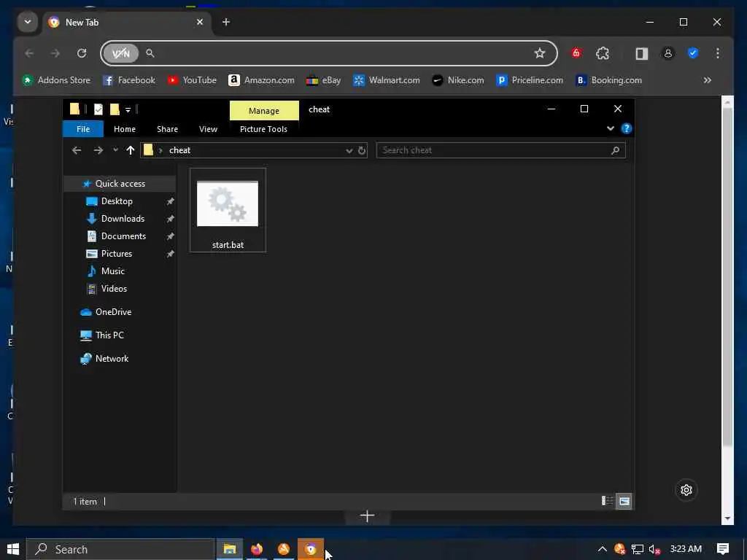
Task: Open the Picture Tools ribbon tab
Action: tap(263, 129)
